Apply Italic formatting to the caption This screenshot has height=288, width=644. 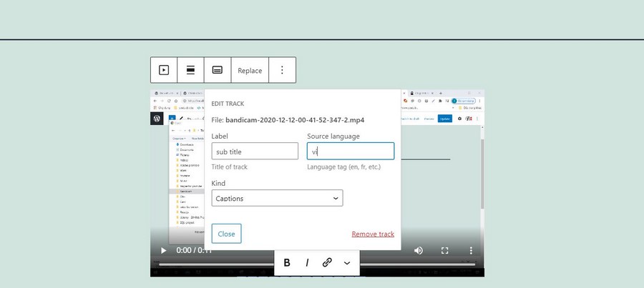307,262
